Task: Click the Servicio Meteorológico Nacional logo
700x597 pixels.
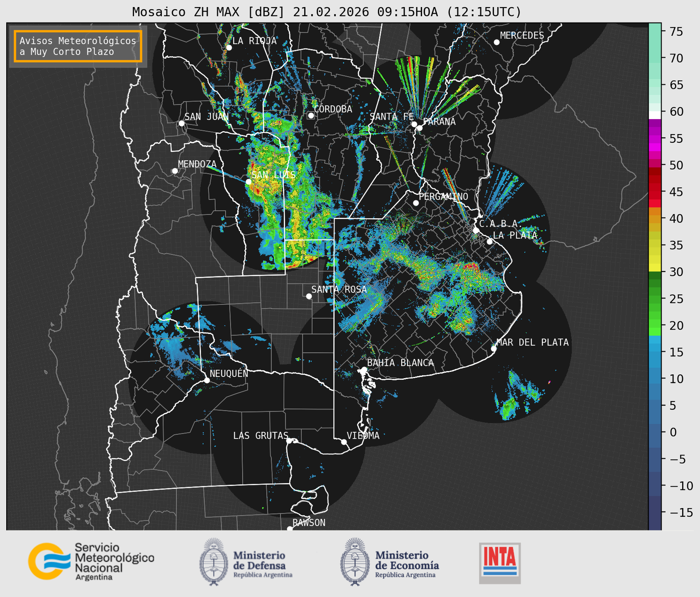Action: tap(90, 561)
